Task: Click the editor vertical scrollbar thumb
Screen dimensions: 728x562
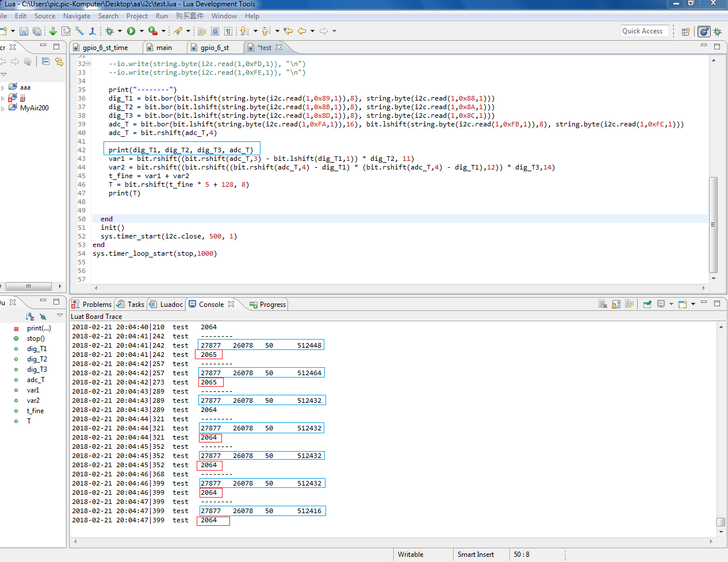Action: pos(714,224)
